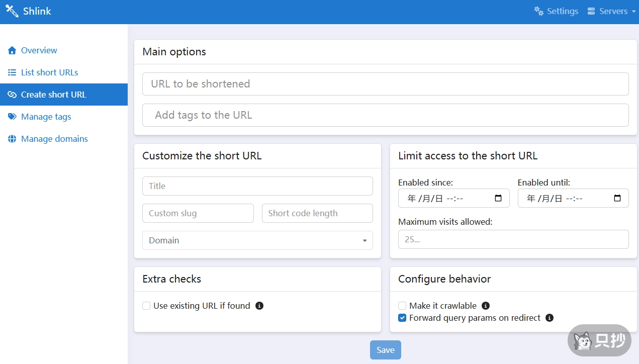Go to List short URLs
This screenshot has width=639, height=364.
49,72
